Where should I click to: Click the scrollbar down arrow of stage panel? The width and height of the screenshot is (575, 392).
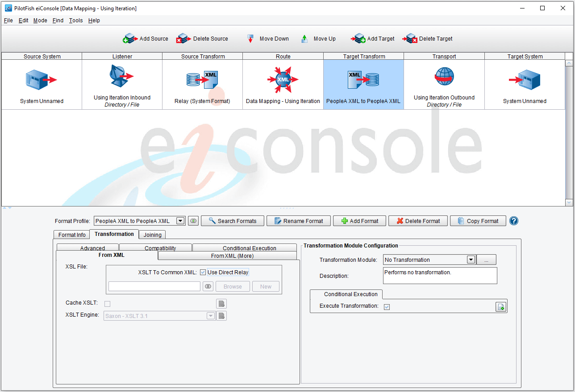coord(569,202)
